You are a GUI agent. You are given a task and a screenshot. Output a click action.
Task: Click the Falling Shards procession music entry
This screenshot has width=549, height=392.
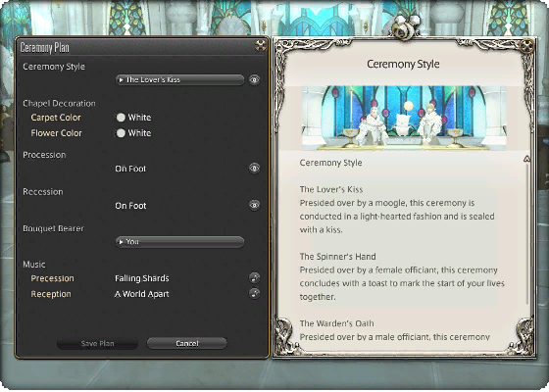[x=142, y=278]
